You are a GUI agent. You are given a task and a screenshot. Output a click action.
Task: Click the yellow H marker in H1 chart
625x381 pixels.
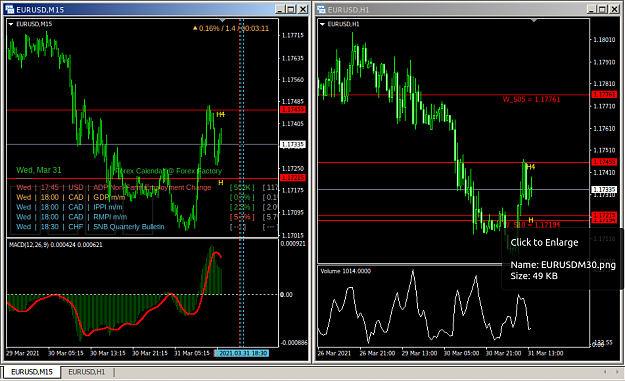531,220
